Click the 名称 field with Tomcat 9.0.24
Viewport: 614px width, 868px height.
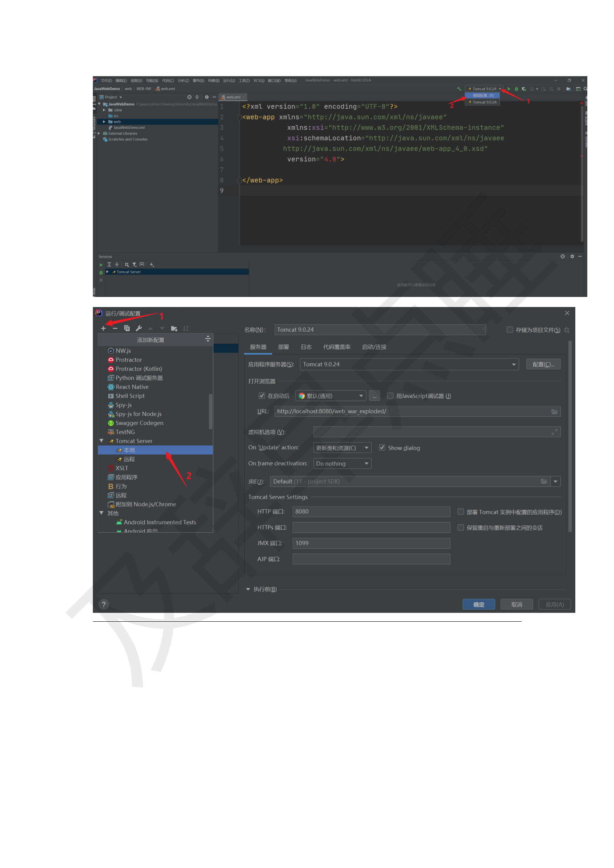[x=380, y=330]
